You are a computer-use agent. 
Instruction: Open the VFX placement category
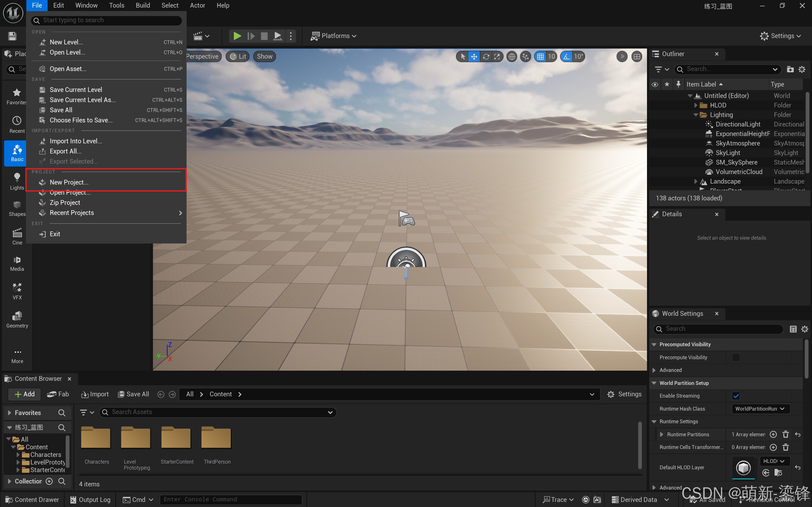pyautogui.click(x=17, y=291)
